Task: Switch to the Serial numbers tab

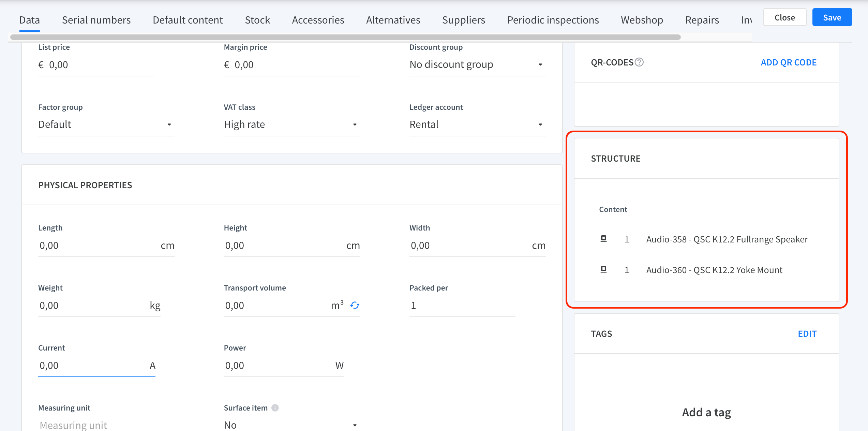Action: click(x=96, y=20)
